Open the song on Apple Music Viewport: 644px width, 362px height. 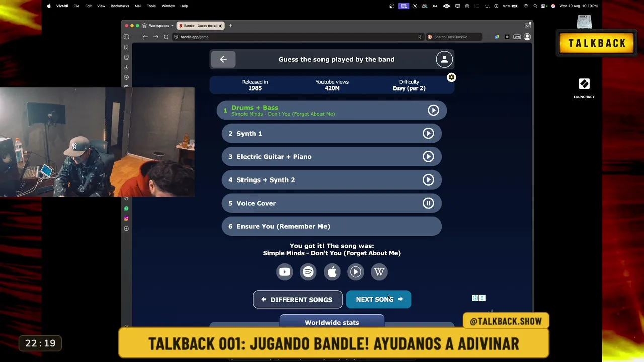tap(332, 272)
